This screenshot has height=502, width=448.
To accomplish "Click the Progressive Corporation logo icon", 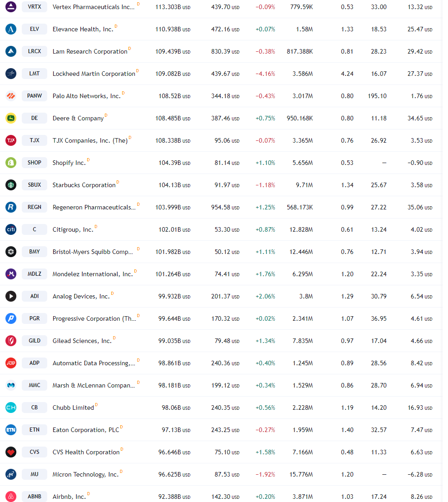I will 11,318.
